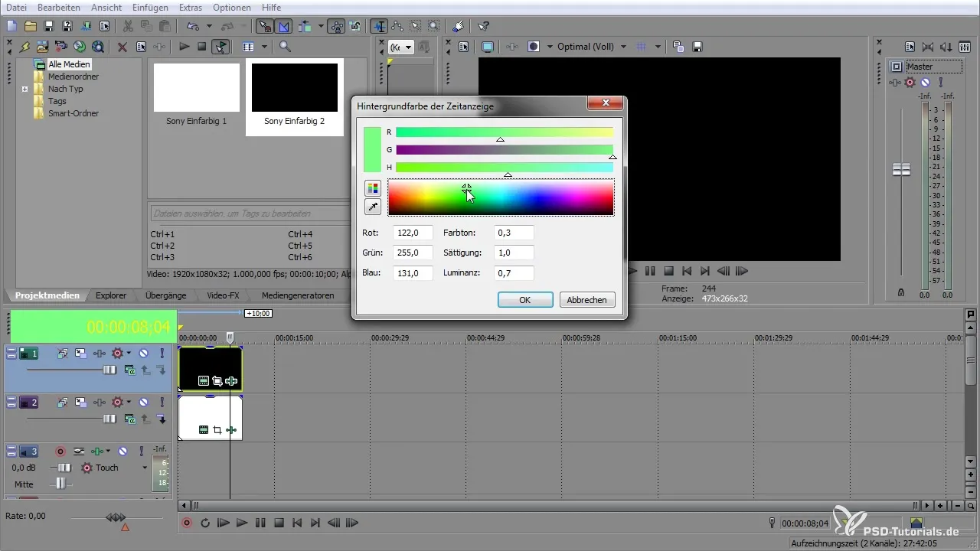The image size is (980, 551).
Task: Click the Open project folder icon
Action: click(x=31, y=25)
